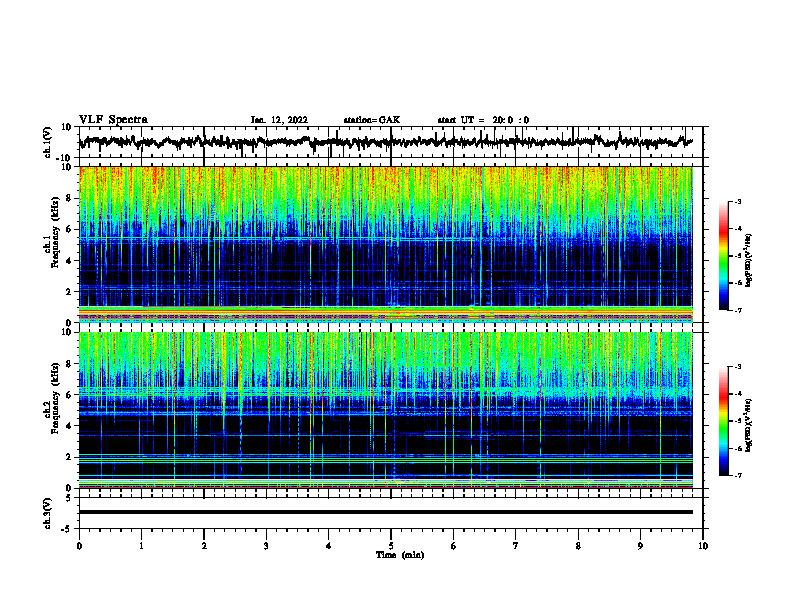Click time axis tick label '9'
The image size is (792, 612).
(640, 546)
